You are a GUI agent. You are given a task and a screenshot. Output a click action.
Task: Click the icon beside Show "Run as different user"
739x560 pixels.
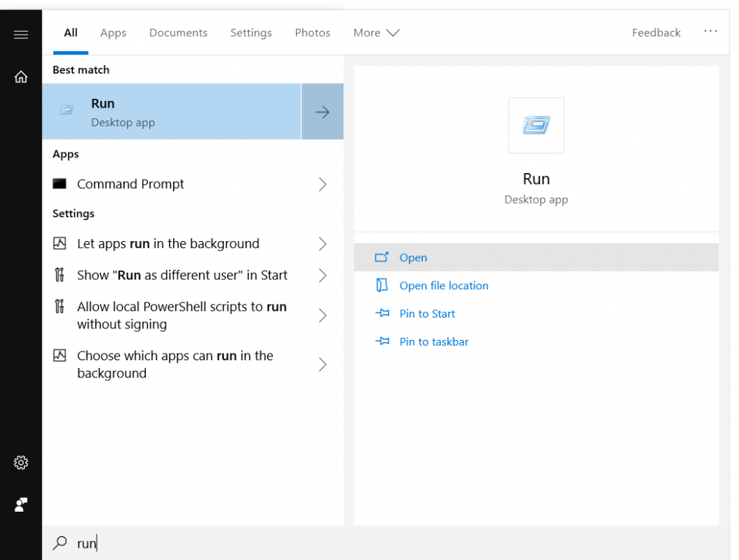tap(59, 274)
